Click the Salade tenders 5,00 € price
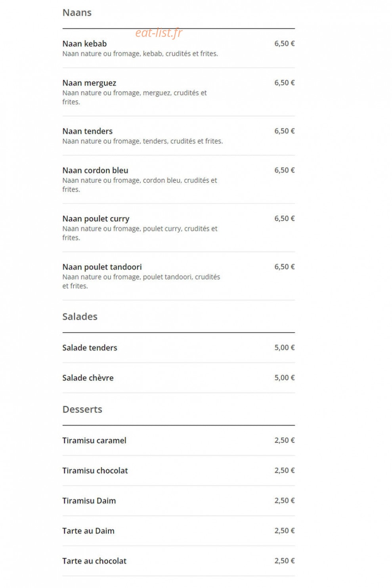Image resolution: width=392 pixels, height=588 pixels. click(285, 347)
